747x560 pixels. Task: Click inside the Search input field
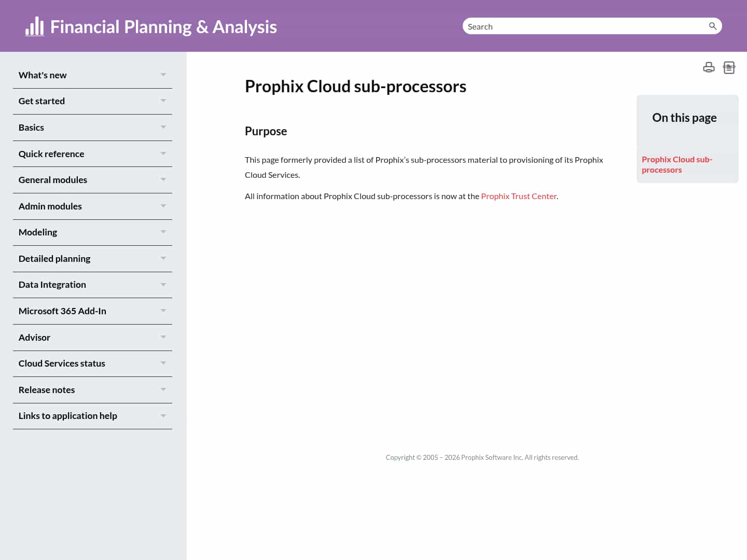(571, 26)
